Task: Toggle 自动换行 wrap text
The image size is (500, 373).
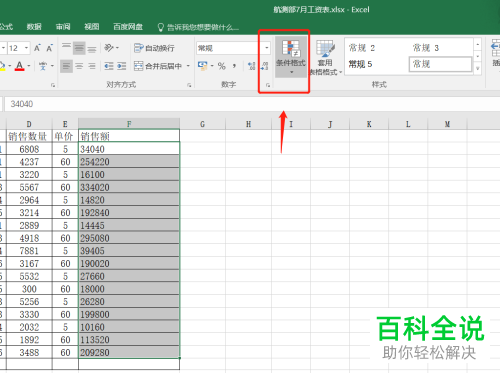Action: pyautogui.click(x=154, y=48)
